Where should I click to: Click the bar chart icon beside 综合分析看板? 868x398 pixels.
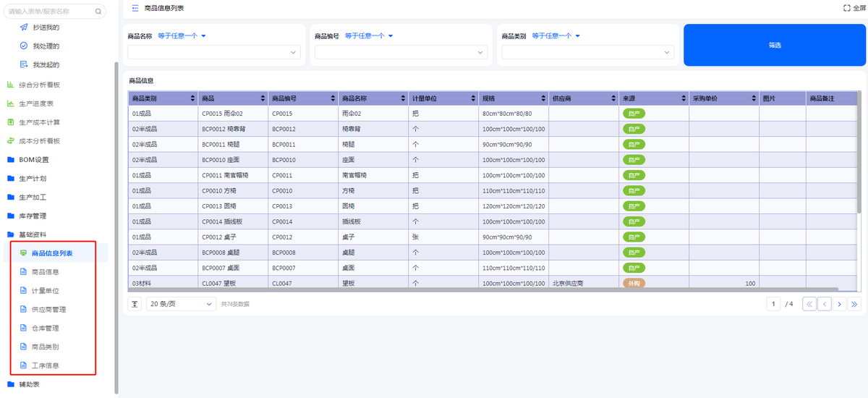coord(11,85)
